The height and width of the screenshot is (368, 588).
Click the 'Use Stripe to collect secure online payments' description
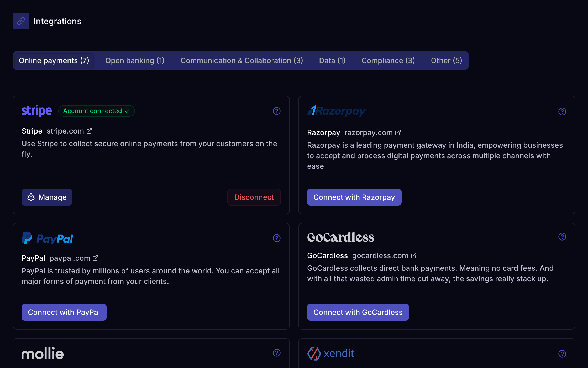point(149,149)
